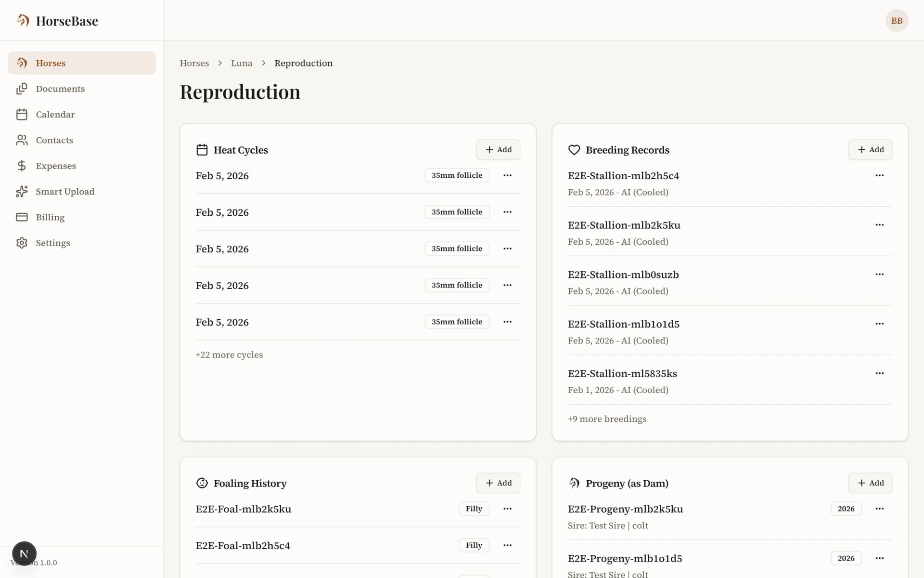Open the Calendar sidebar icon
924x578 pixels.
click(x=22, y=115)
